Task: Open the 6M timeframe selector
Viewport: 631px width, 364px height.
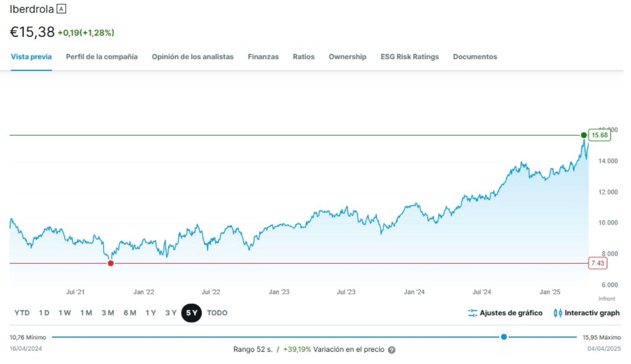Action: point(129,313)
